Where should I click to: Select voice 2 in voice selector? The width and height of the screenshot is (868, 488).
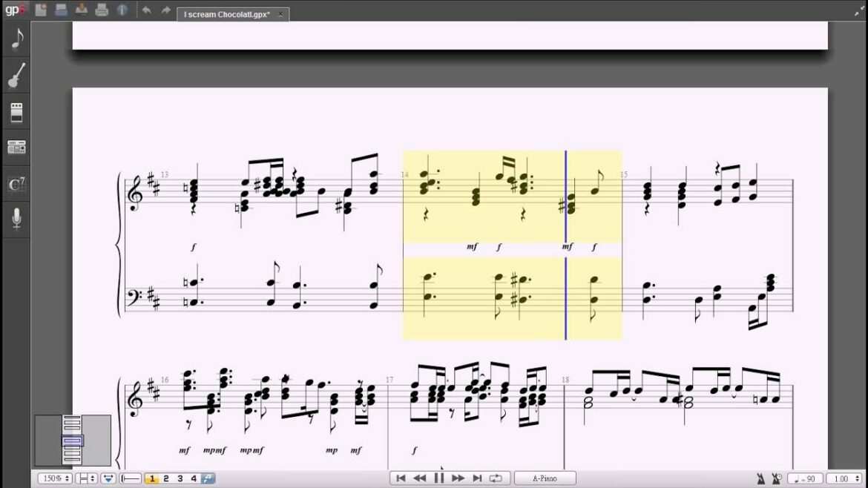(x=166, y=478)
